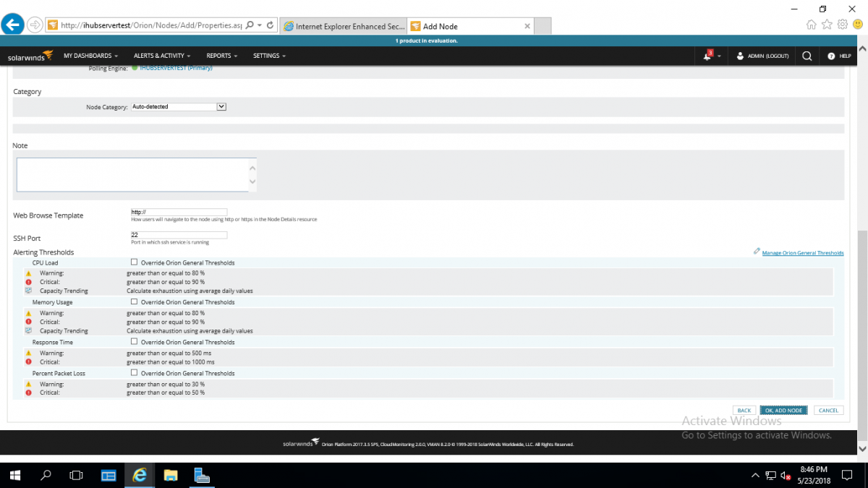Check Override Orion General Thresholds for Memory Usage

(x=134, y=302)
